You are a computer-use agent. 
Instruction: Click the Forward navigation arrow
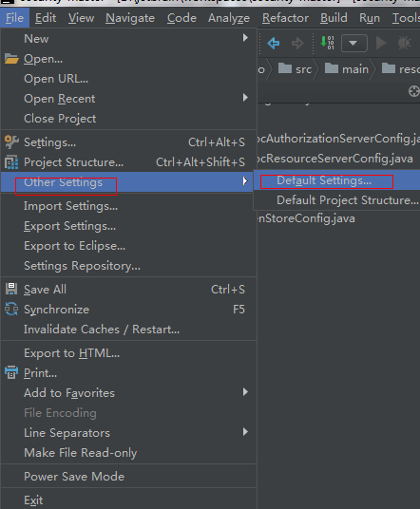(x=297, y=43)
